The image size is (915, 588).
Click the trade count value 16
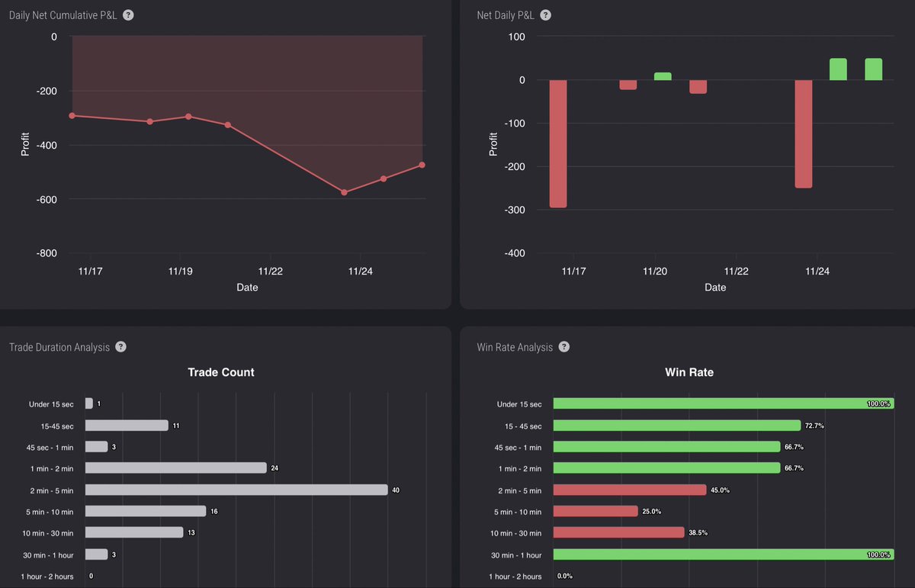pos(214,511)
